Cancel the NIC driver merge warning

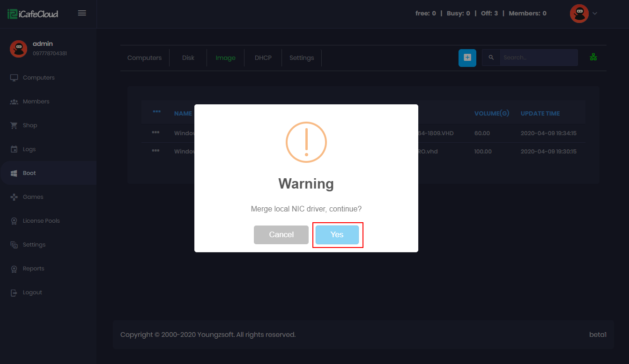click(x=281, y=234)
